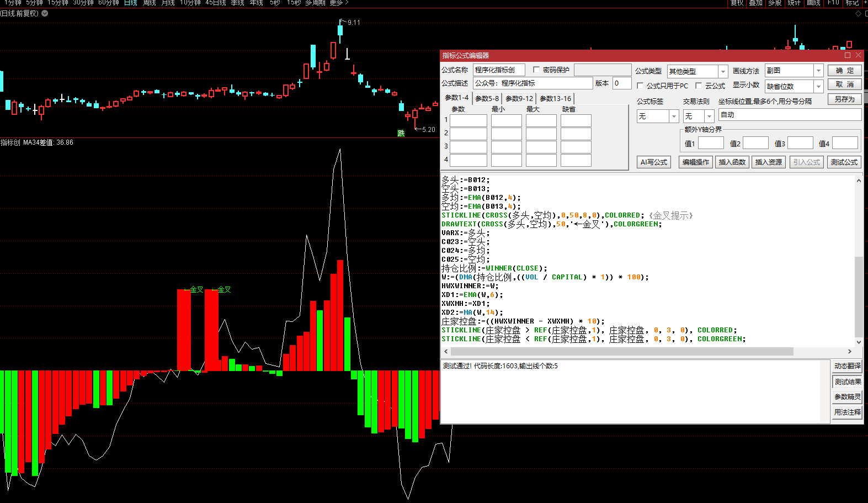Image resolution: width=868 pixels, height=503 pixels.
Task: Click the circular dropdown icon beside 日线前复权
Action: [x=45, y=13]
